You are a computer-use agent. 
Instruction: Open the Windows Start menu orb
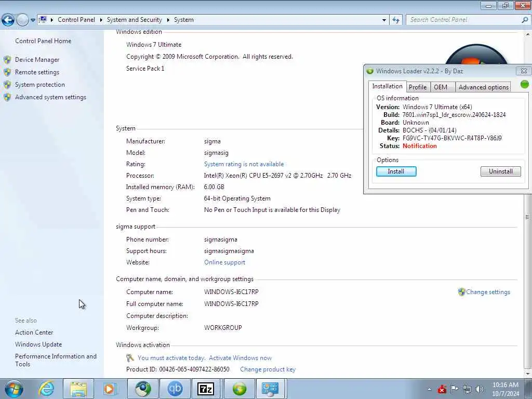tap(14, 389)
